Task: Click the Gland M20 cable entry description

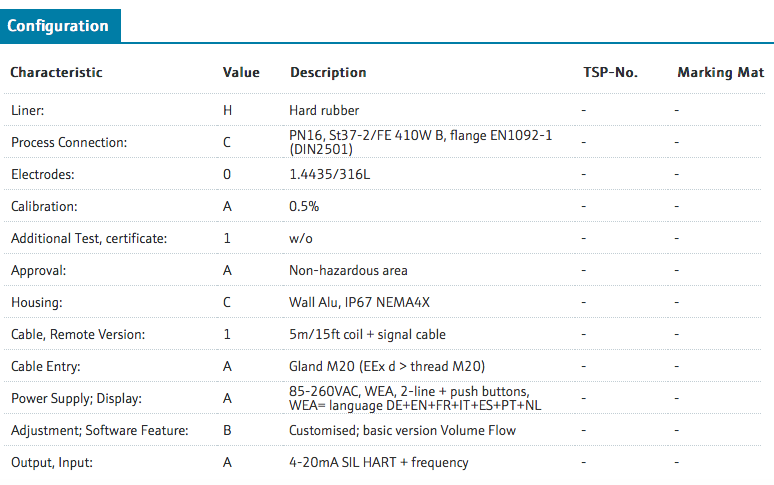Action: tap(387, 366)
